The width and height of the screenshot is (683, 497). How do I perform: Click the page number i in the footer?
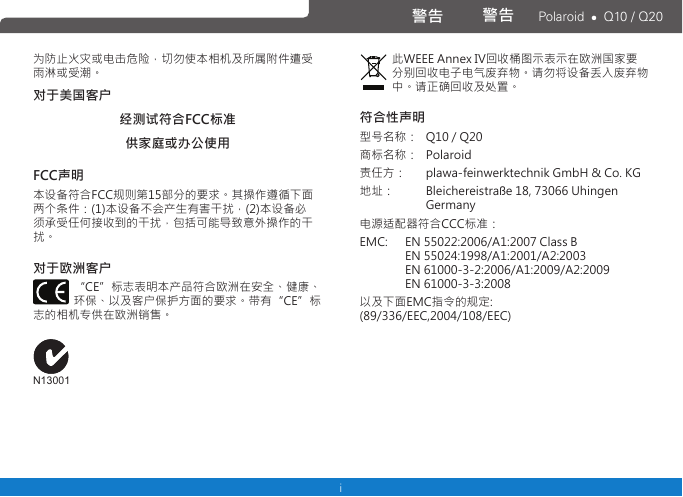pyautogui.click(x=341, y=488)
